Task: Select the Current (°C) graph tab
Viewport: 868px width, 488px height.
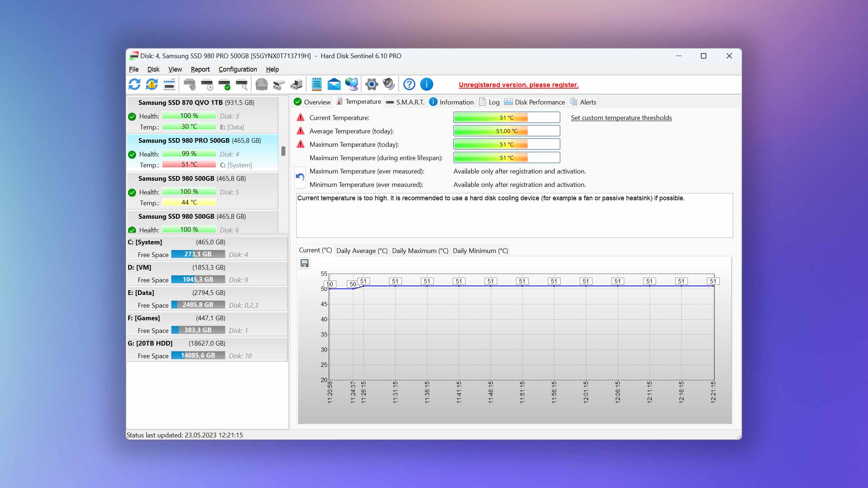Action: 315,250
